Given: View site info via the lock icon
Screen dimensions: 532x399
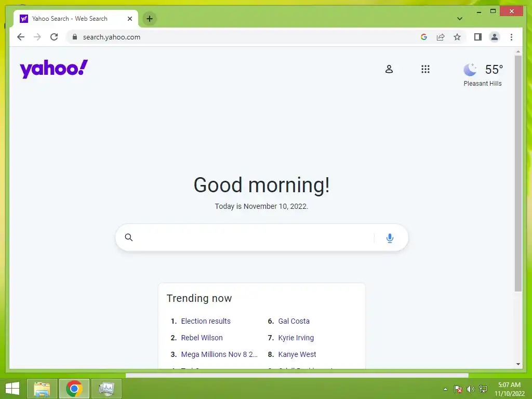Looking at the screenshot, I should click(75, 37).
